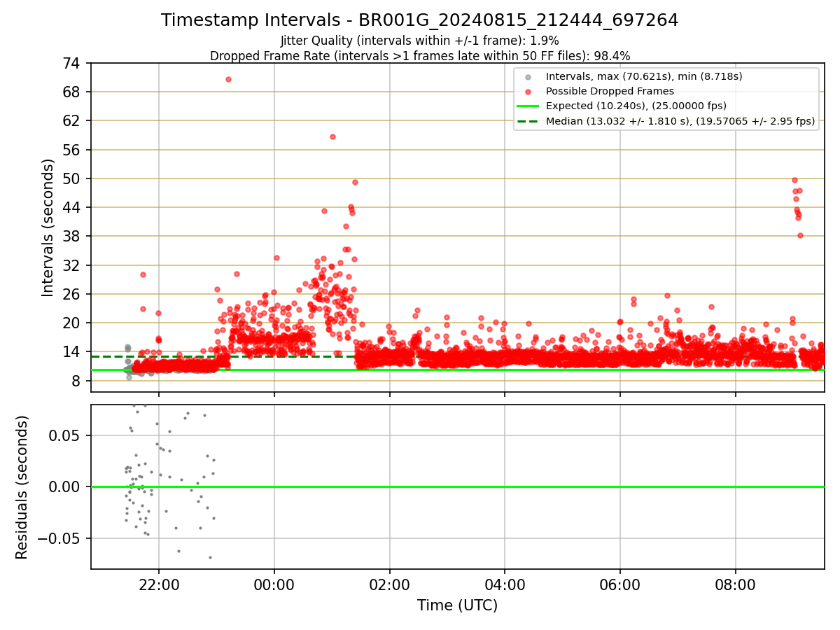Click the 'Residuals (seconds)' y-axis label
Screen dimensions: 840x630
[x=22, y=487]
